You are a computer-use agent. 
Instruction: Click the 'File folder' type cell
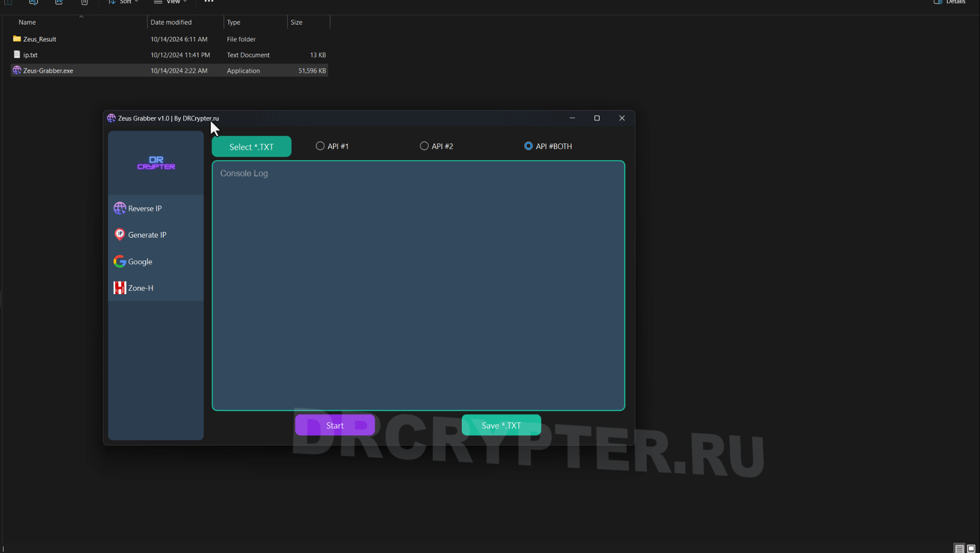click(x=241, y=39)
